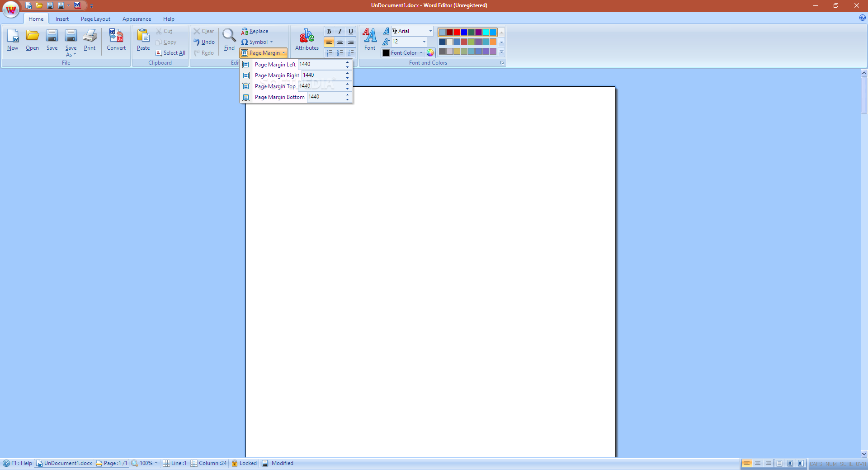Click the quick access open folder icon

39,5
